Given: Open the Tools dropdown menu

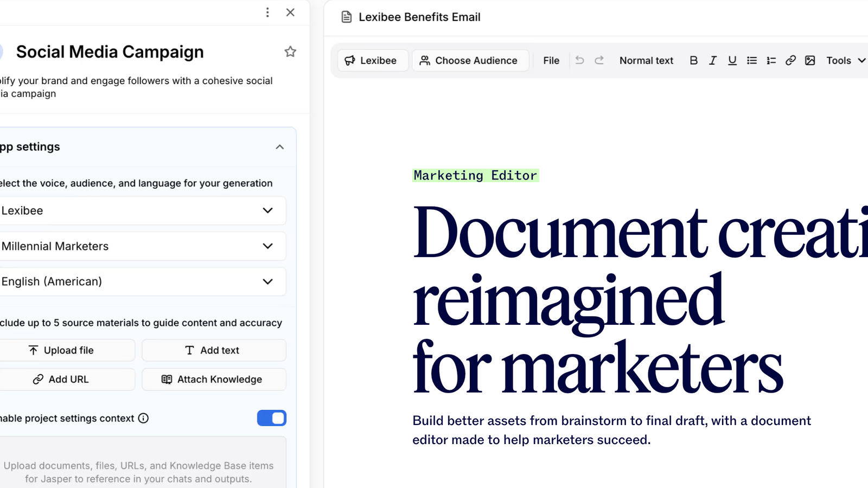Looking at the screenshot, I should click(845, 60).
